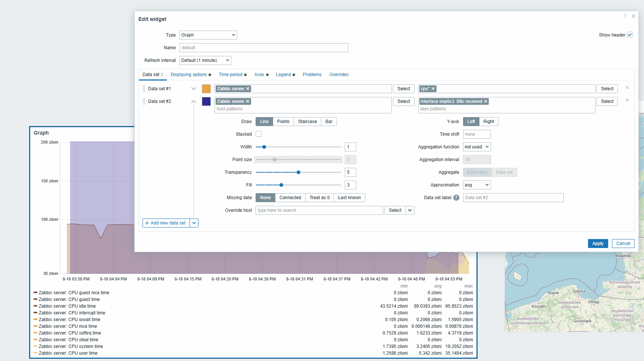Screen dimensions: 644x361
Task: Switch to the Overrides tab
Action: point(339,75)
